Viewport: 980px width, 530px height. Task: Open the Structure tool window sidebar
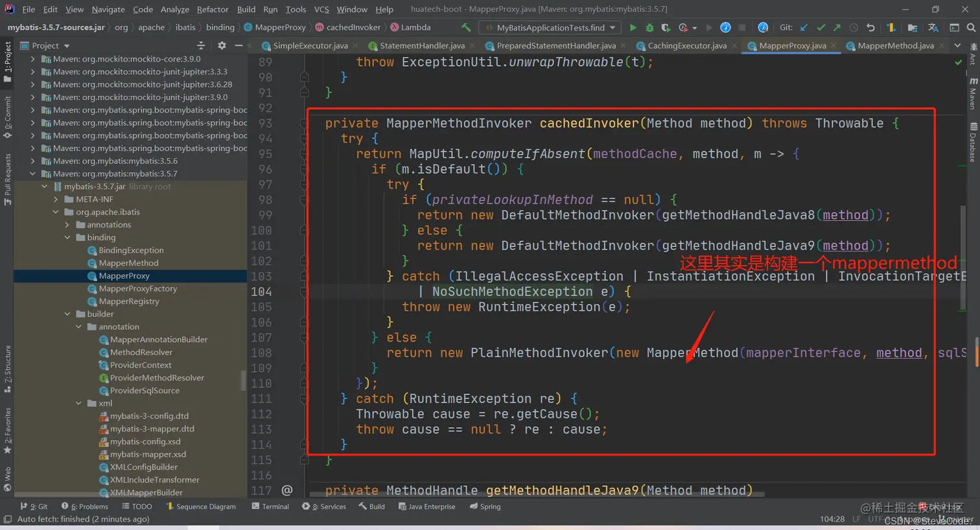pyautogui.click(x=7, y=369)
